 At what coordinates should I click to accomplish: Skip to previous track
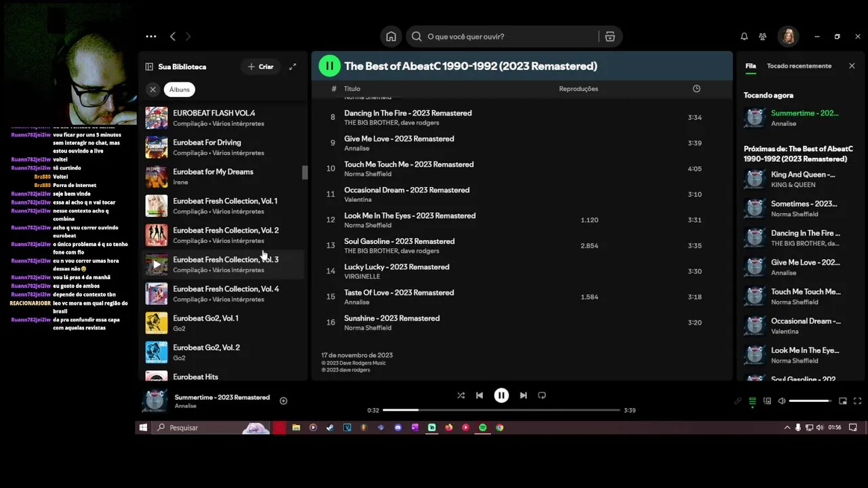(479, 395)
